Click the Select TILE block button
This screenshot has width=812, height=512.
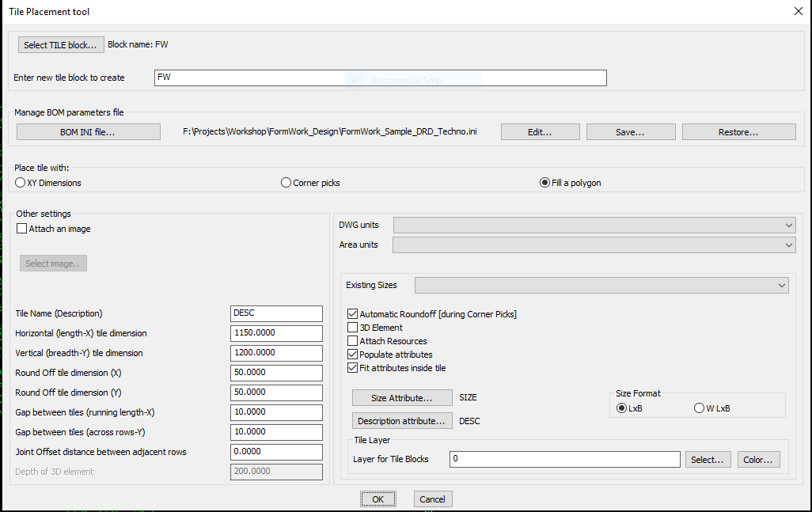pos(60,45)
